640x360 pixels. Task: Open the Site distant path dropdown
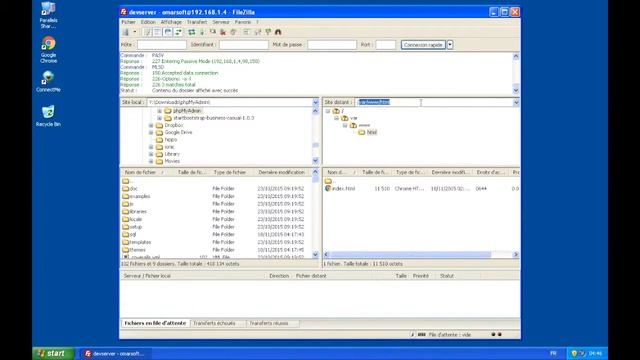[516, 102]
